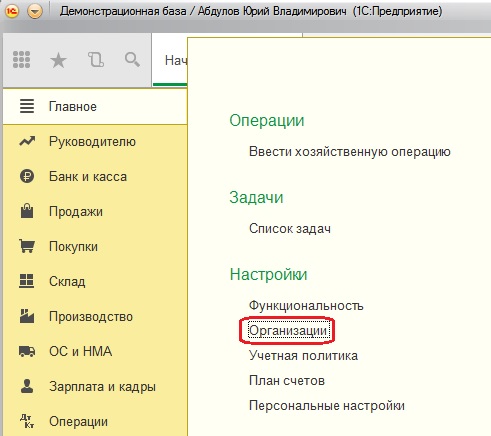Click the Задачи group heading
The image size is (491, 436).
pos(256,197)
